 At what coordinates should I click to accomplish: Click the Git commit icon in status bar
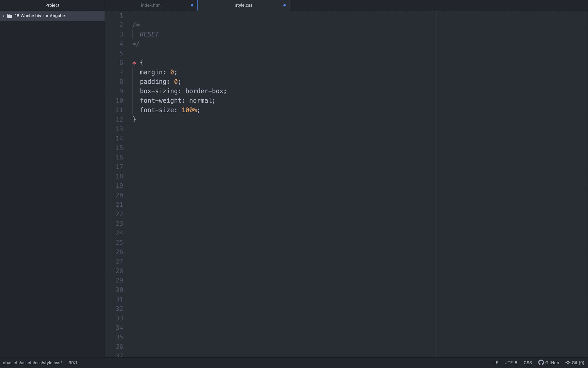(x=568, y=362)
